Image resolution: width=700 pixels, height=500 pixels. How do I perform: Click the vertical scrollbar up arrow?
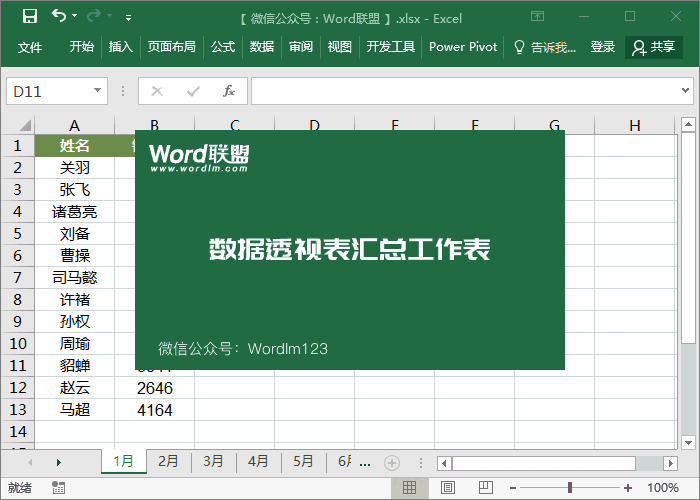click(x=688, y=125)
